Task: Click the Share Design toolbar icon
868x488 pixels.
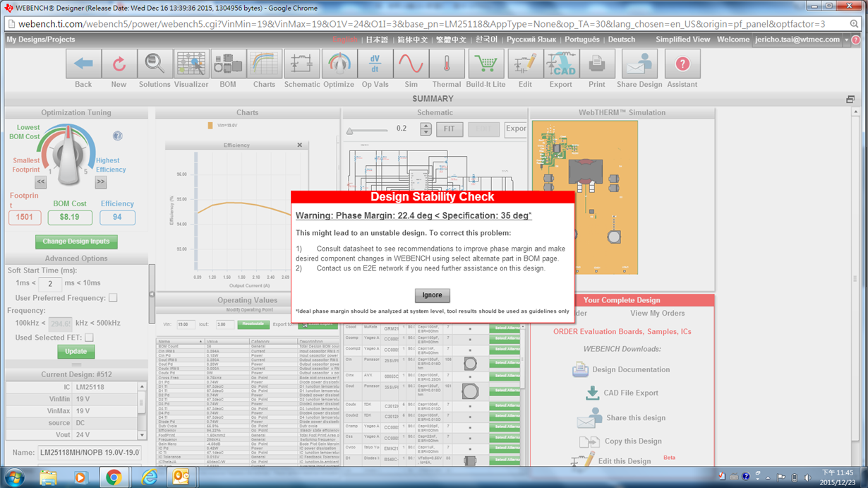Action: [639, 64]
